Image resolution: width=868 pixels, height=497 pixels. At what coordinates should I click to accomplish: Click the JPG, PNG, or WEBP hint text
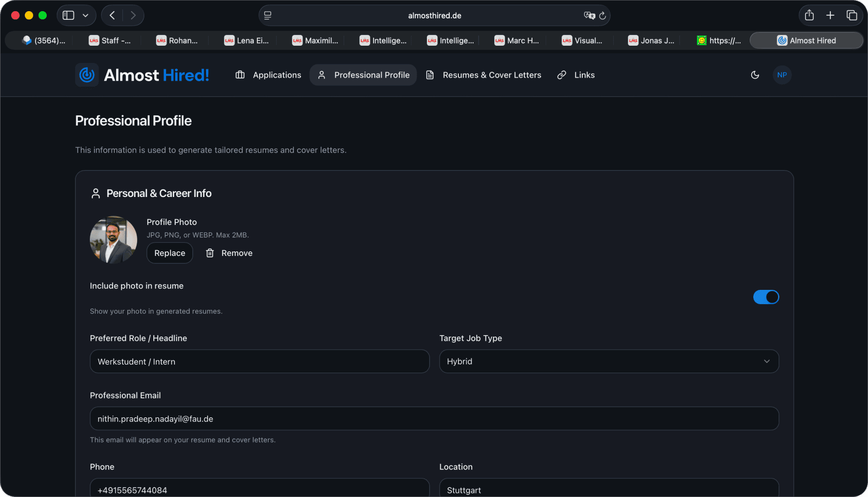[198, 235]
